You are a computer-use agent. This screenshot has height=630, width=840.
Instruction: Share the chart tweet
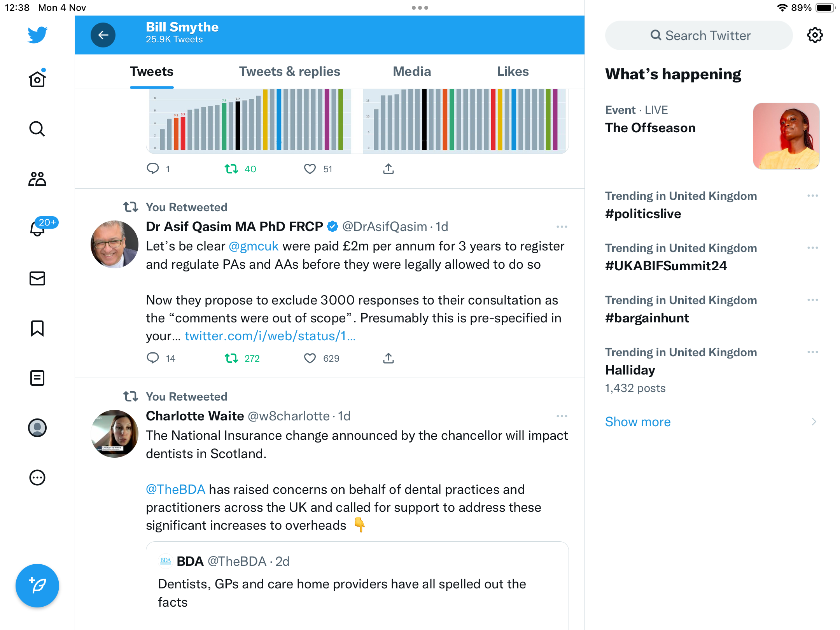pyautogui.click(x=388, y=169)
